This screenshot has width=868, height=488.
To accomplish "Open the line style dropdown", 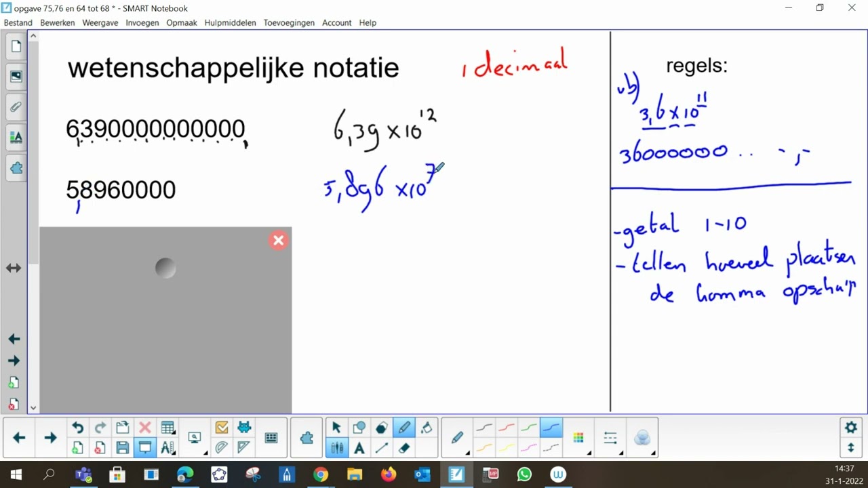I will tap(610, 439).
